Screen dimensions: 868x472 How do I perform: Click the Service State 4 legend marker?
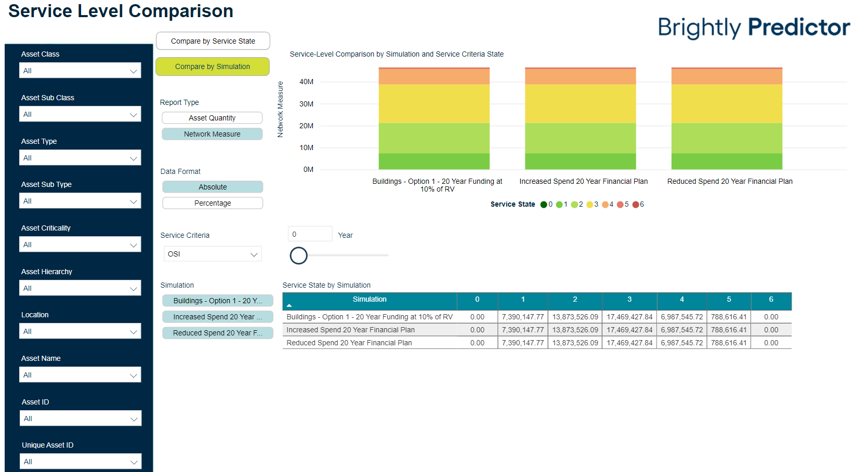pos(605,205)
